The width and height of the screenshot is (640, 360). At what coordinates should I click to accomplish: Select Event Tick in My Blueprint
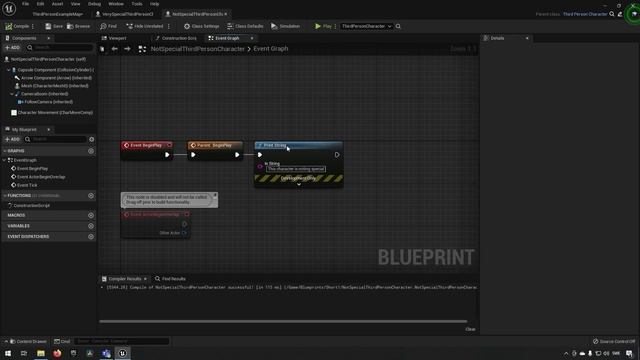click(x=24, y=185)
